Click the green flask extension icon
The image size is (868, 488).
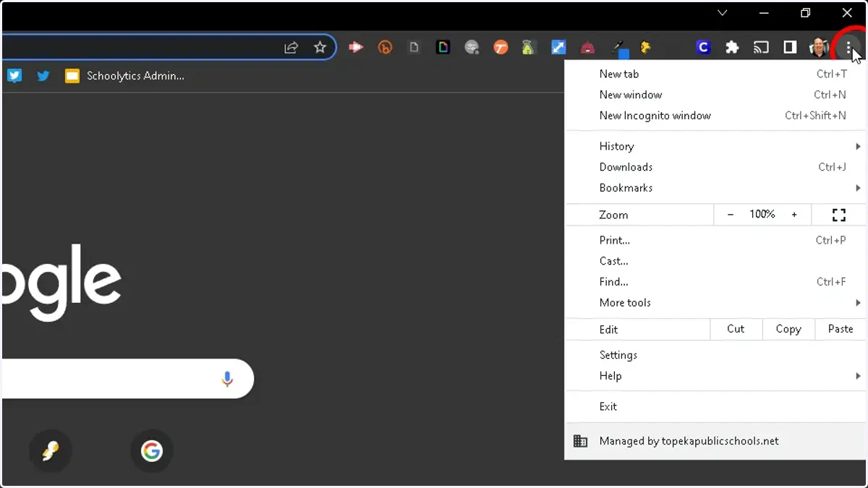tap(529, 48)
